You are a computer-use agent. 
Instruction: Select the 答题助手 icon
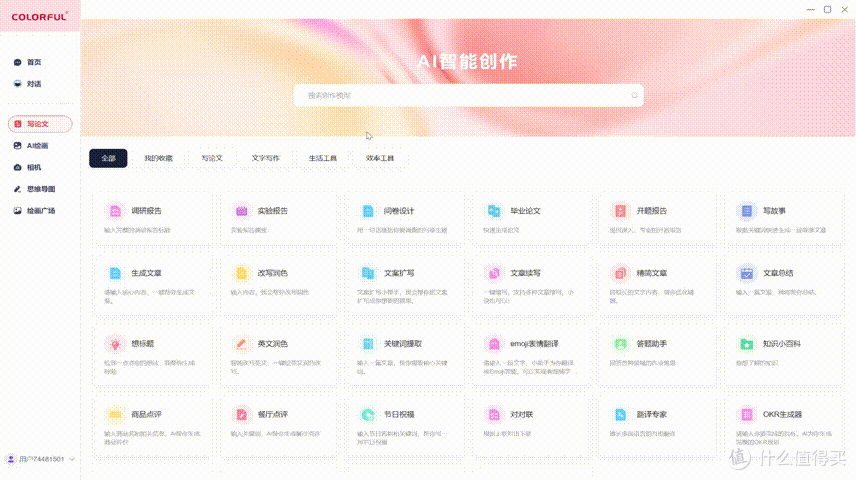pyautogui.click(x=621, y=344)
